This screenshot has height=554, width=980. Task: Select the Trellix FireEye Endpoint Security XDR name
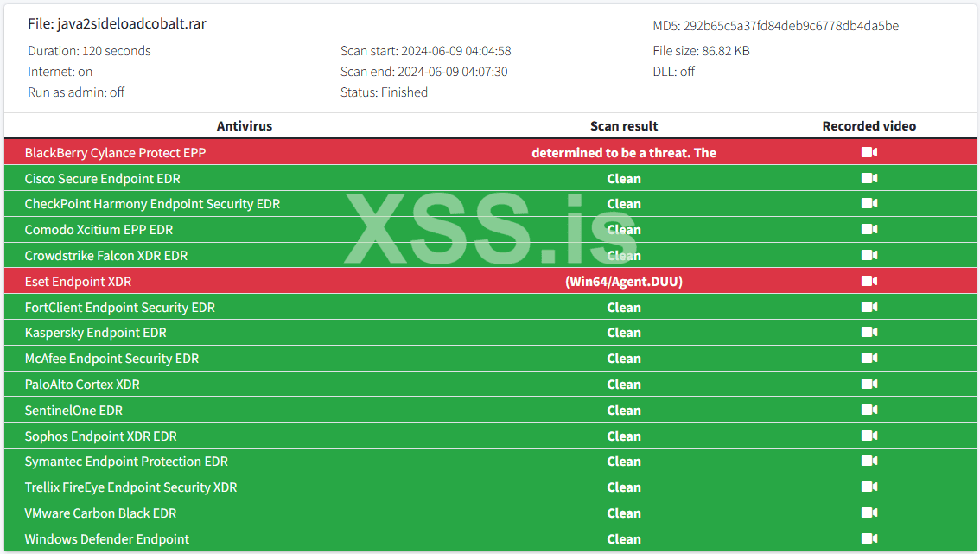pos(130,487)
